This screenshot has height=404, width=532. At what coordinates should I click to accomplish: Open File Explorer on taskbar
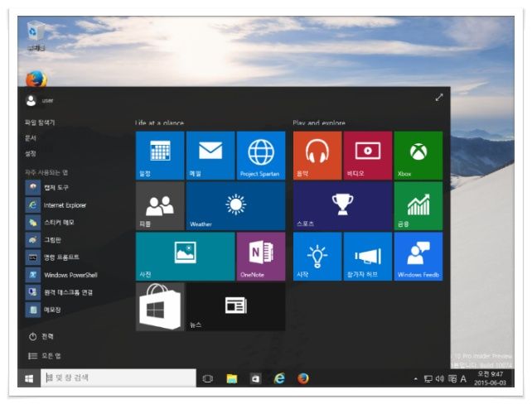pos(232,378)
